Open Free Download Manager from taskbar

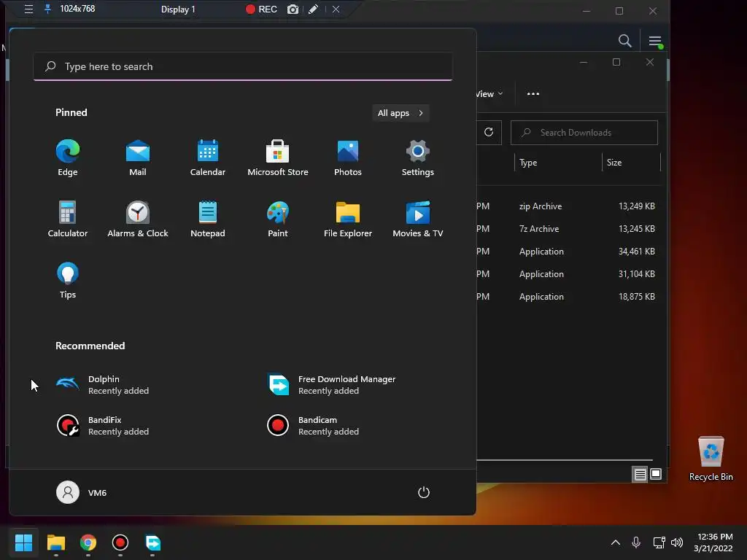(x=152, y=542)
